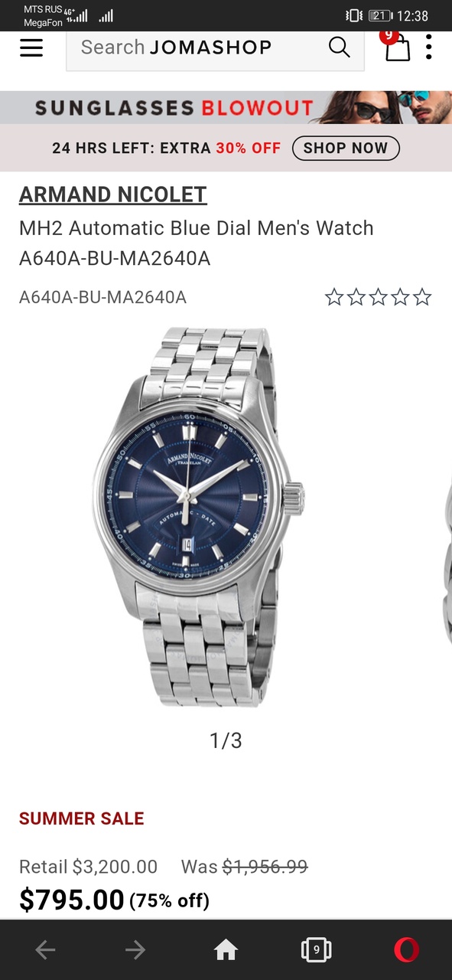Viewport: 452px width, 980px height.
Task: Tap the main watch product image
Action: click(198, 517)
